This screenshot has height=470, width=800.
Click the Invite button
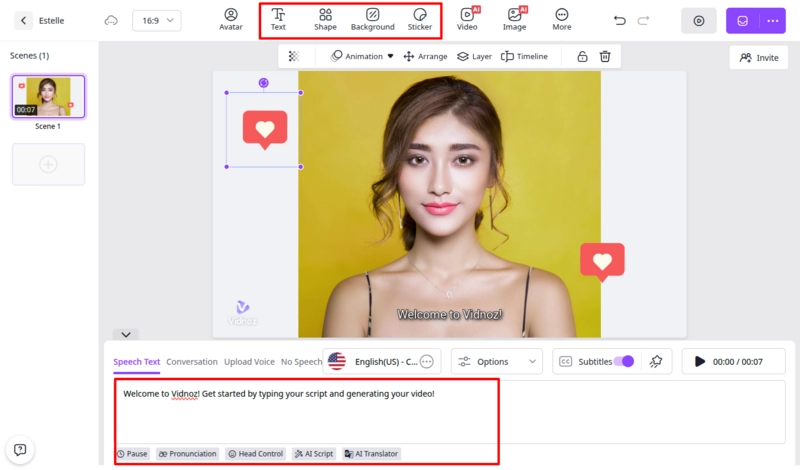pos(759,58)
